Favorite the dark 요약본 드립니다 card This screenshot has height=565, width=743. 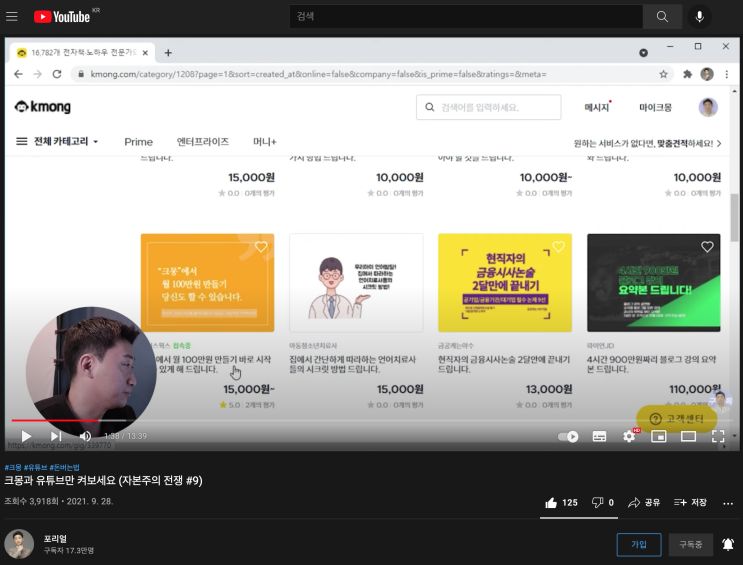tap(707, 247)
